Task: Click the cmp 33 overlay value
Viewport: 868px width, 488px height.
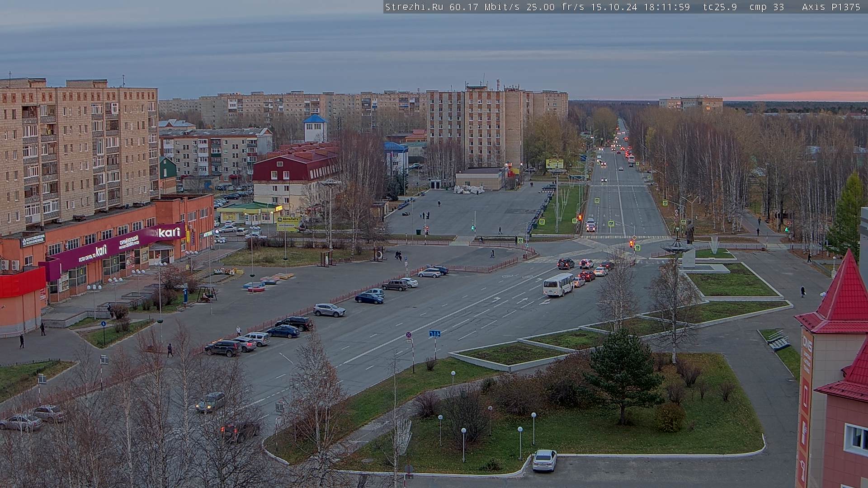Action: click(x=767, y=7)
